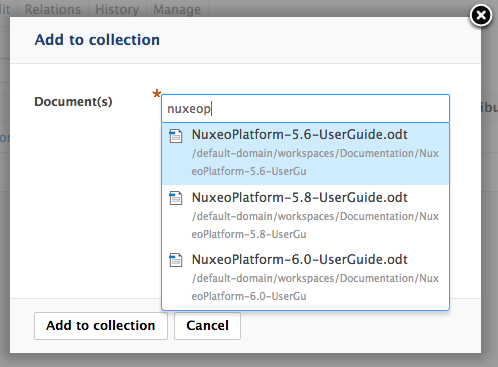Confirm with the Add to collection button
The width and height of the screenshot is (498, 367).
pos(101,326)
